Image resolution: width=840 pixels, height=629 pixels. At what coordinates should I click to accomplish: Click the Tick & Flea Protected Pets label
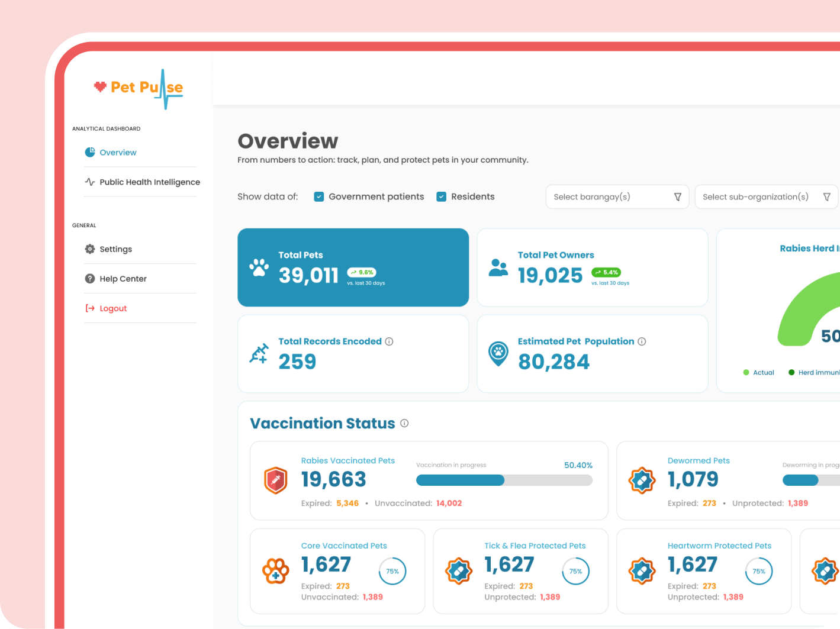tap(535, 546)
